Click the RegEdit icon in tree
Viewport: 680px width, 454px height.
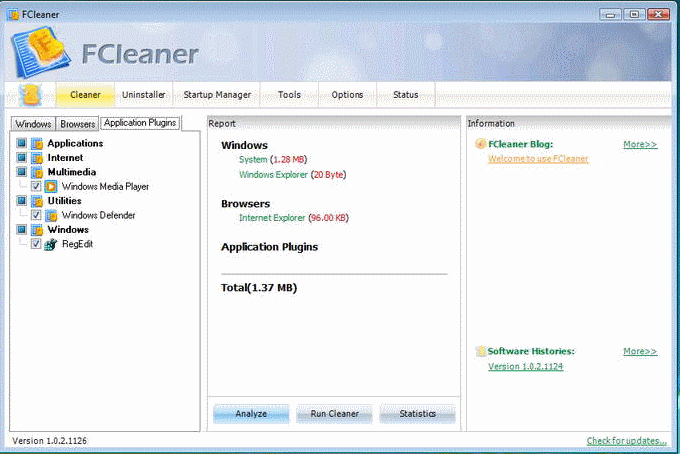click(x=51, y=244)
